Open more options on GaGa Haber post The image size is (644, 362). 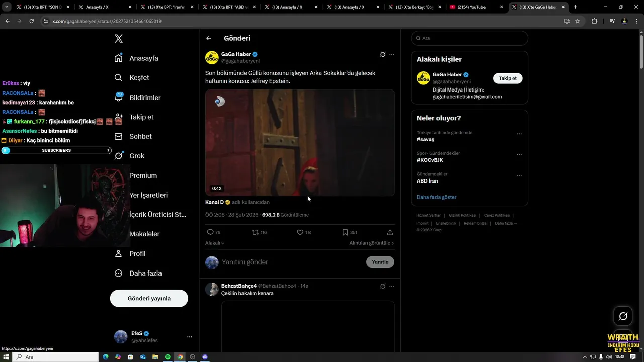click(392, 54)
